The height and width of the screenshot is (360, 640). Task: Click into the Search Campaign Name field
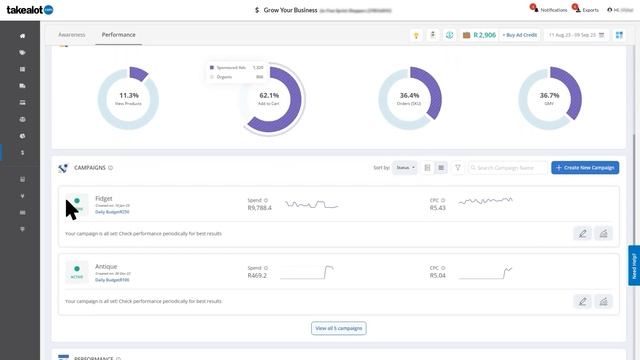507,168
